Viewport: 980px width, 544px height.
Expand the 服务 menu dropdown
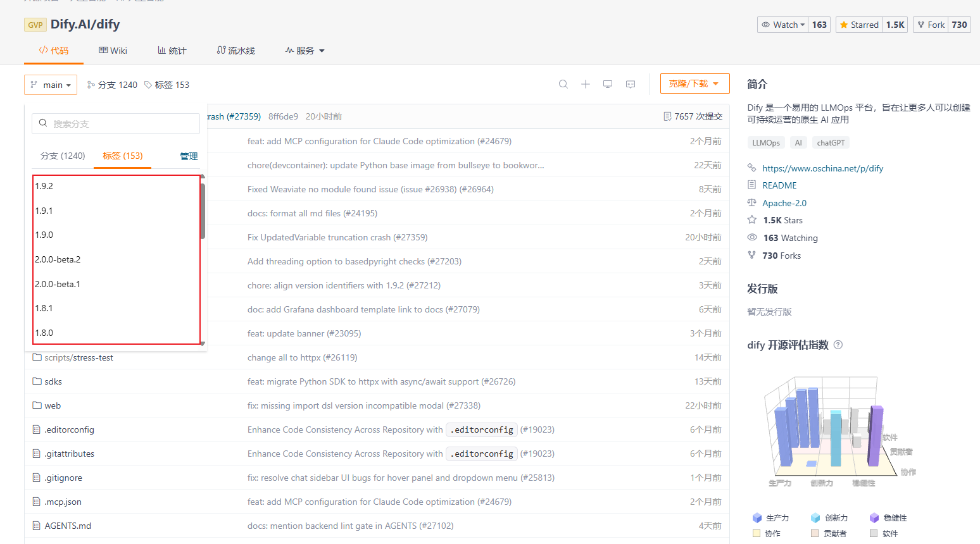click(x=305, y=51)
